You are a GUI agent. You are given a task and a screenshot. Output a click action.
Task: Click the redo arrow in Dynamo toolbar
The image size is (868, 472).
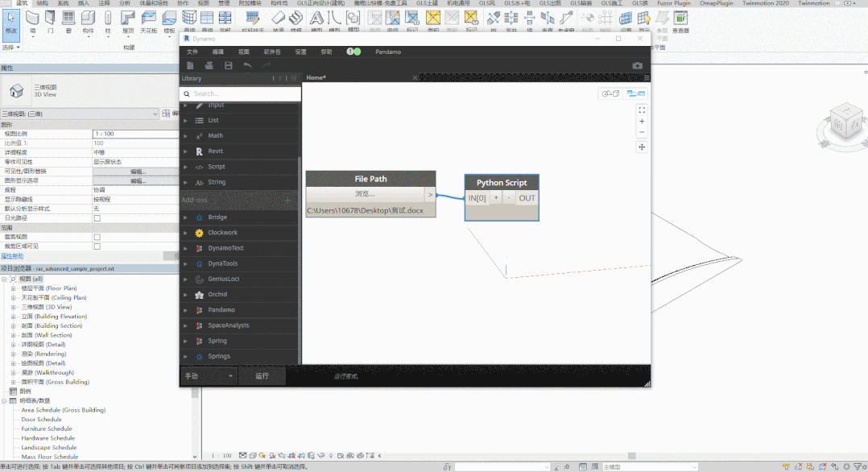(267, 65)
